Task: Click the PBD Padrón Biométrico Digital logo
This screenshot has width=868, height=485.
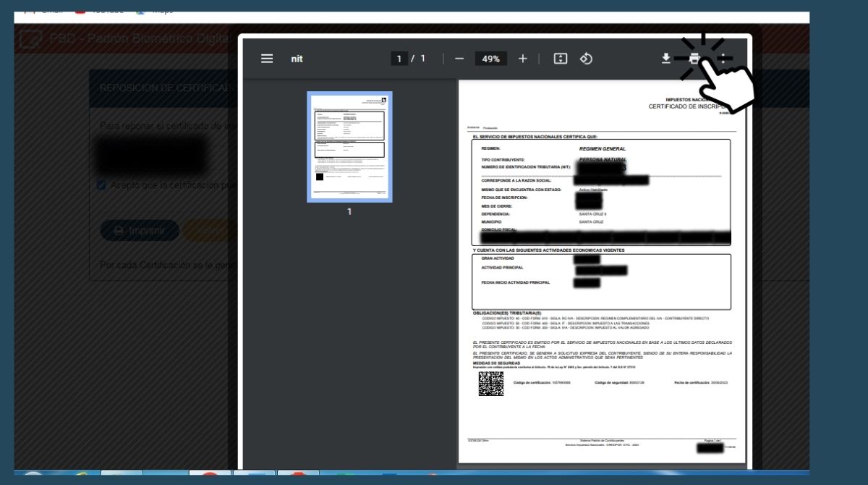Action: click(x=30, y=39)
